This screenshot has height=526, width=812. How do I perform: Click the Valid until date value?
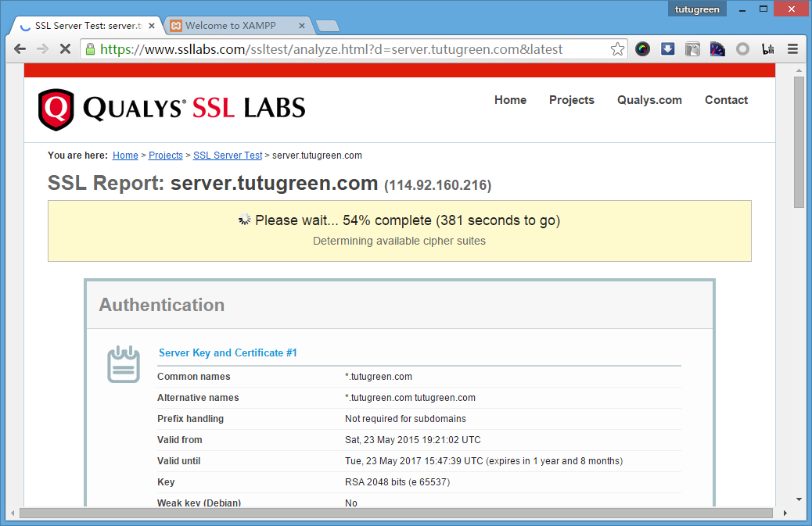pos(483,461)
